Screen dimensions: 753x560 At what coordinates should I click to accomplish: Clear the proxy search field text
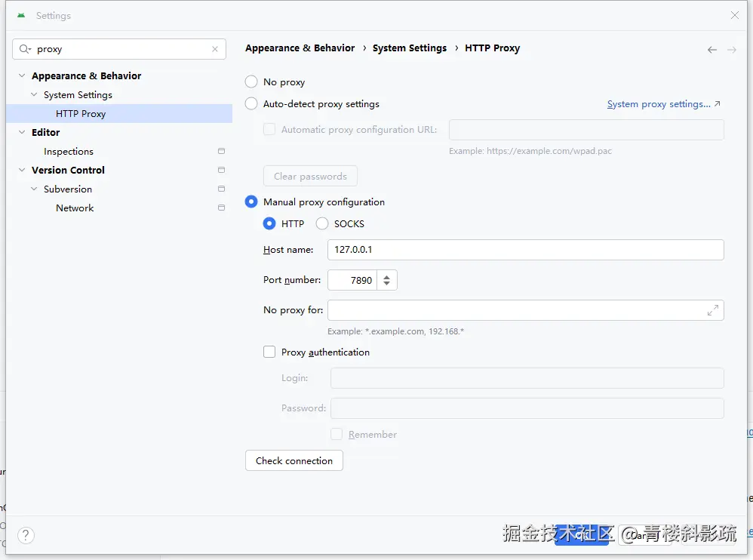215,49
